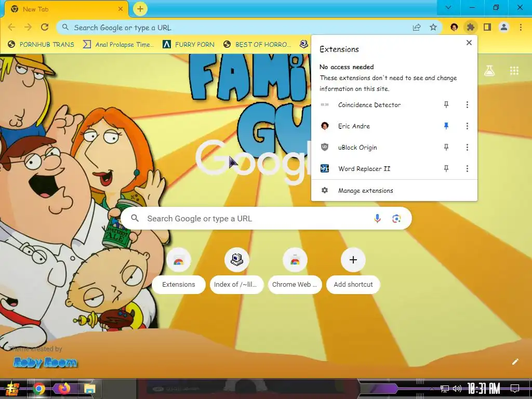The height and width of the screenshot is (399, 532).
Task: Search by image with Google Lens icon
Action: [x=396, y=219]
